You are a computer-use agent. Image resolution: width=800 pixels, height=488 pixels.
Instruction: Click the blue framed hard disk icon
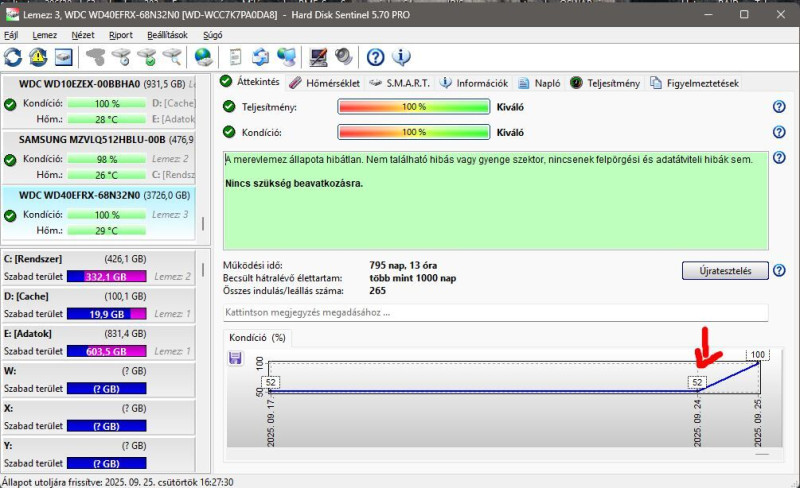pos(64,57)
